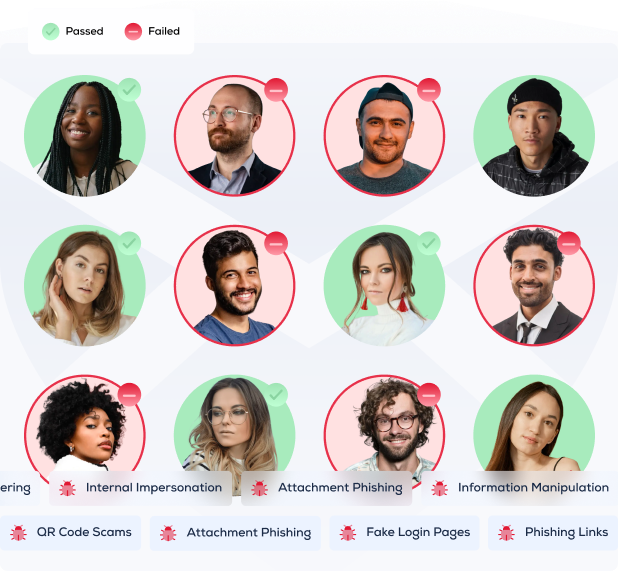Click the failed badge on man in suit and tie
The image size is (618, 571).
(568, 244)
